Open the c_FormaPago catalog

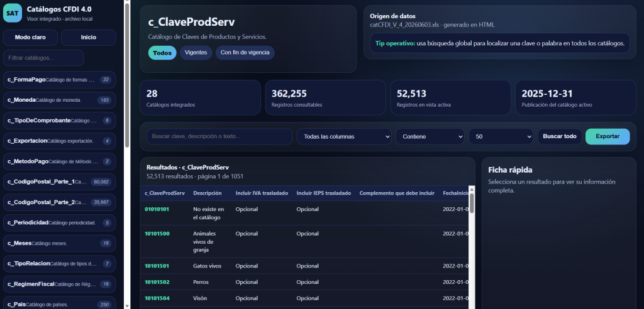60,80
